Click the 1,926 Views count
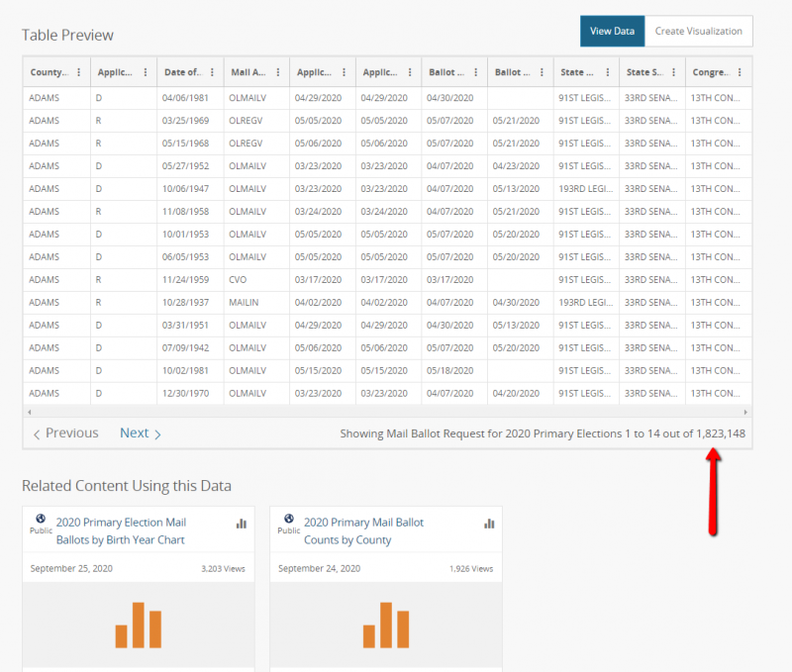 click(471, 569)
